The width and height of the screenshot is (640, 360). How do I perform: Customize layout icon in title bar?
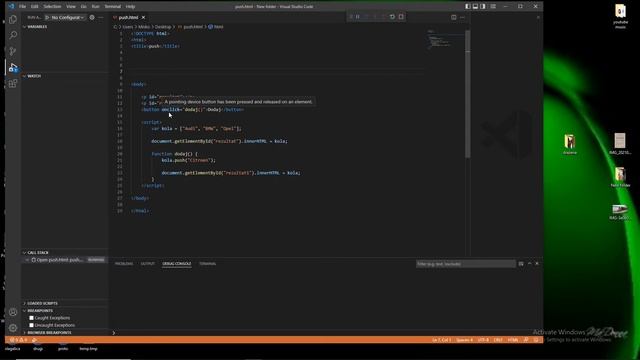(493, 7)
